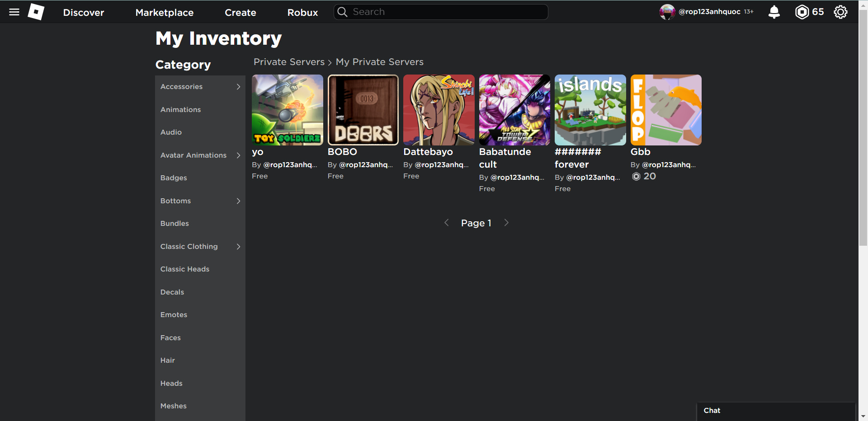Screen dimensions: 868x421
Task: Open the 'yo' private server title
Action: pyautogui.click(x=258, y=152)
